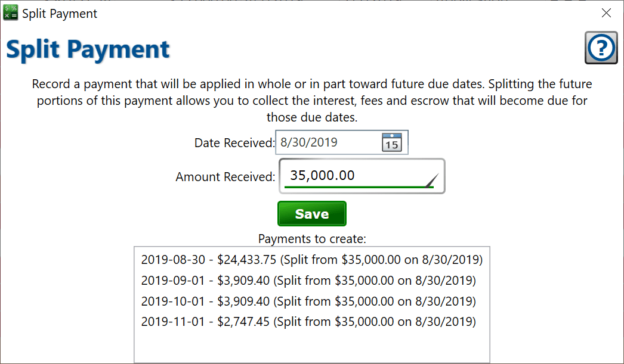Viewport: 624px width, 364px height.
Task: Click the calendar showing the number 15
Action: point(393,142)
